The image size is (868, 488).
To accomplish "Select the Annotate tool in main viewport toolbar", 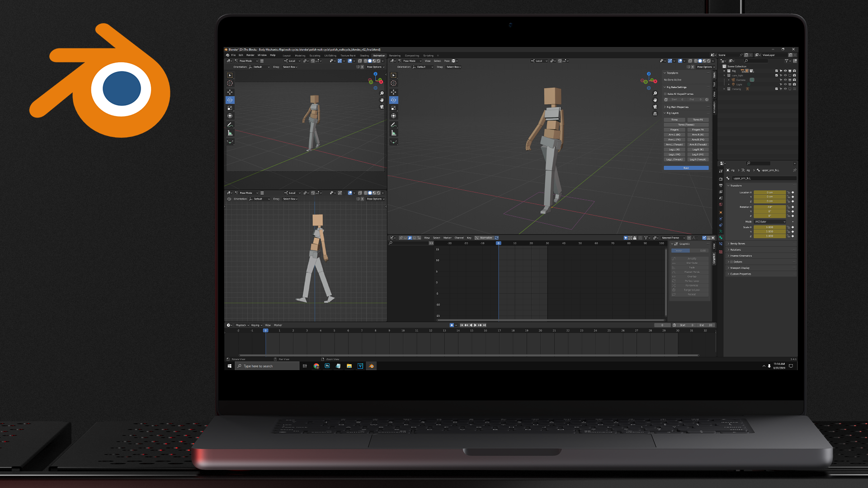I will 394,125.
